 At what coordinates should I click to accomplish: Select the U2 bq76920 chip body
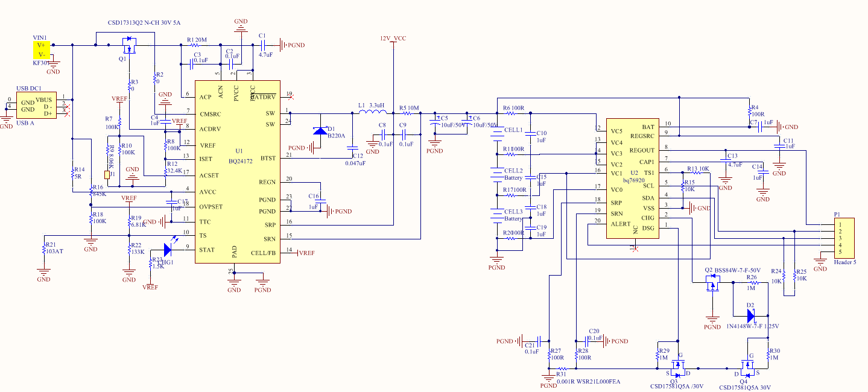pos(632,179)
